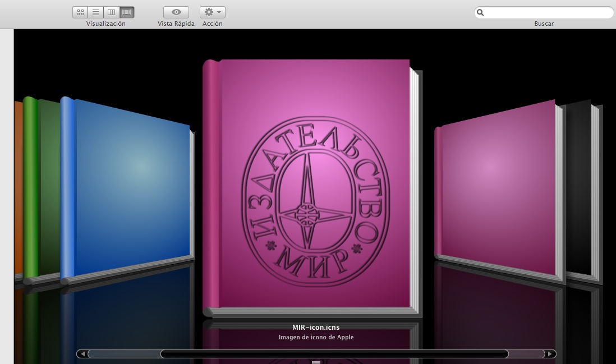Select the purple book cover on right
Viewport: 616px width, 364px height.
click(x=499, y=191)
